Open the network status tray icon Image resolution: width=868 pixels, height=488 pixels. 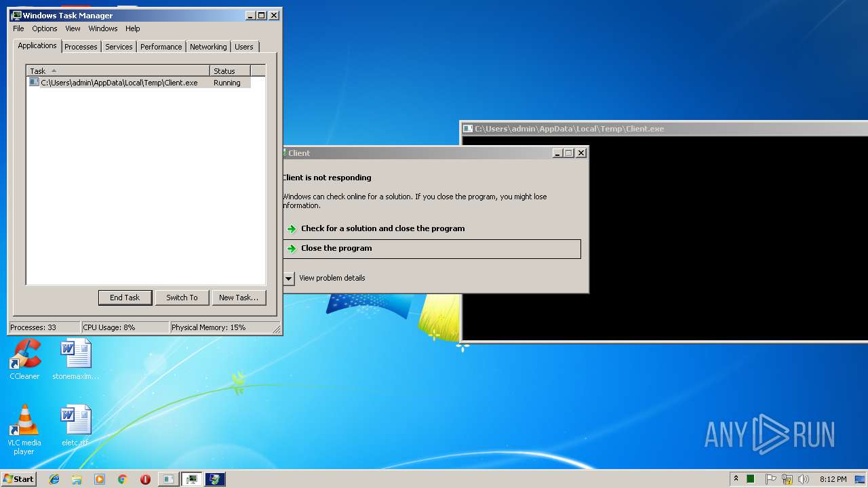787,479
